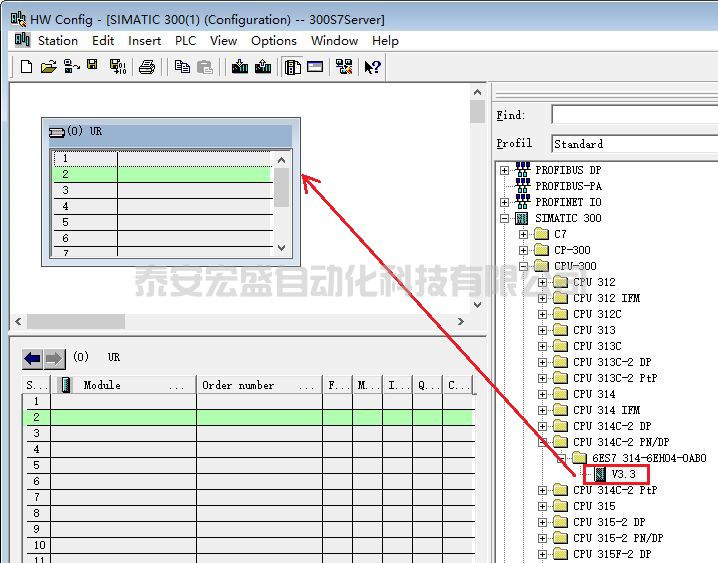Click the back navigation arrow above module table
The height and width of the screenshot is (563, 718).
[x=33, y=358]
